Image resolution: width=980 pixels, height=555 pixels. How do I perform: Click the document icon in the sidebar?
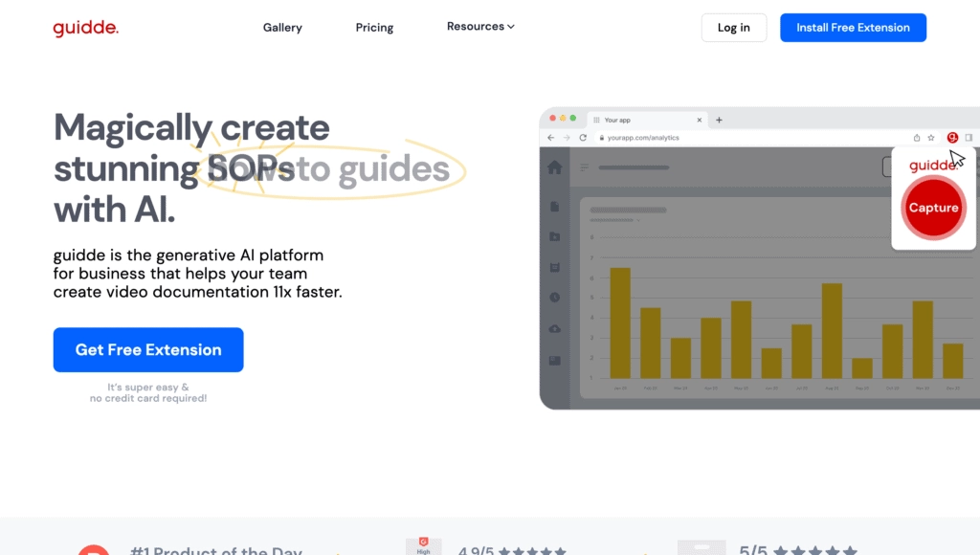pos(554,206)
